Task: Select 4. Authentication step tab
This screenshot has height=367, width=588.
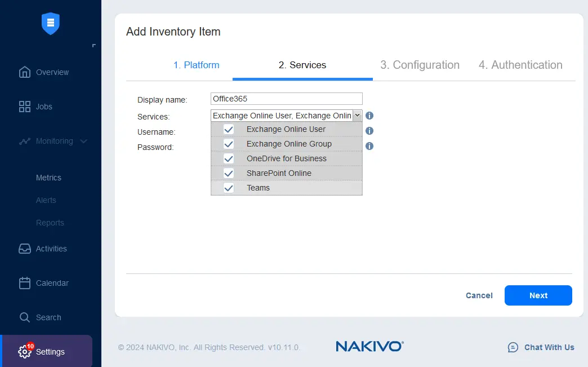Action: (520, 65)
